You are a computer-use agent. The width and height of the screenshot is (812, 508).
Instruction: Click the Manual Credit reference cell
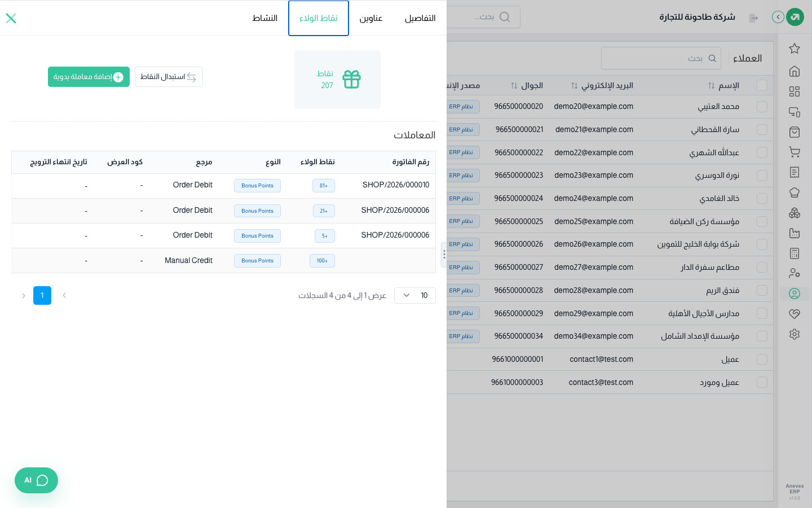point(188,261)
